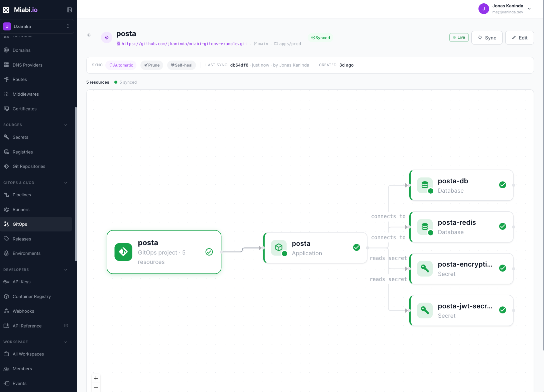Open Members in the sidebar
The image size is (544, 392).
pos(36,369)
